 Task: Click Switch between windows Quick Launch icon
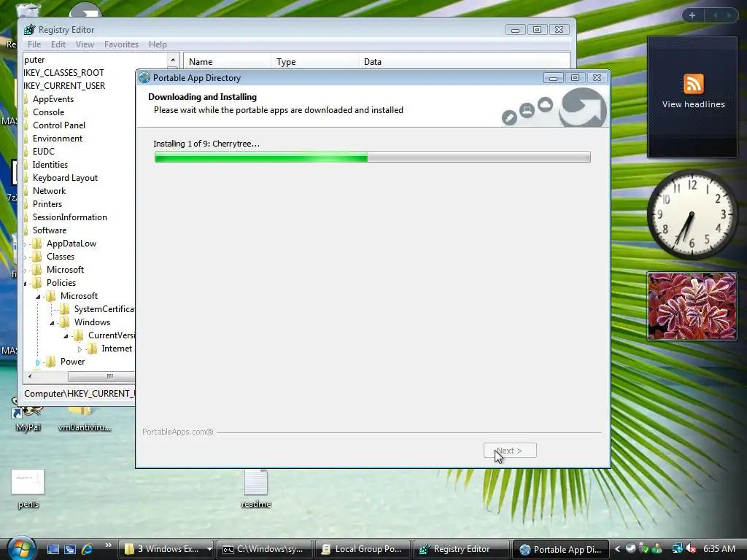pyautogui.click(x=70, y=549)
